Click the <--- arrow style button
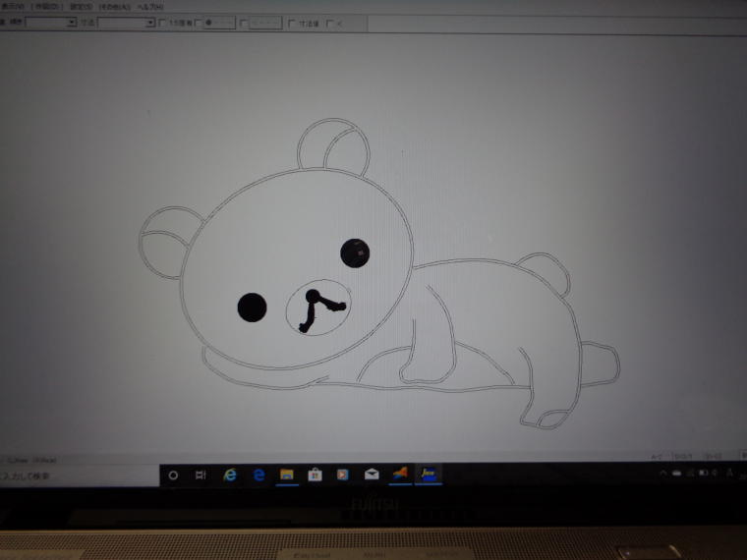 coord(265,23)
